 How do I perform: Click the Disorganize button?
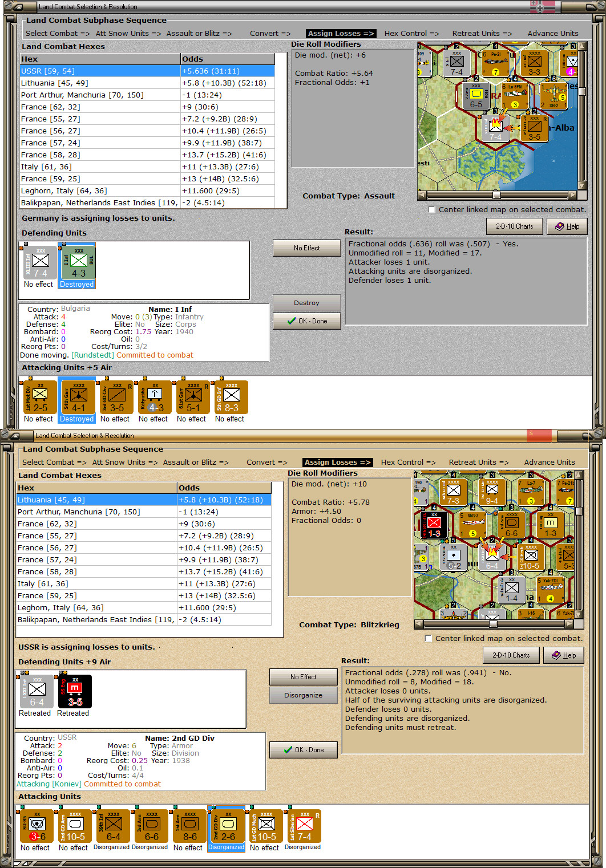tap(303, 695)
